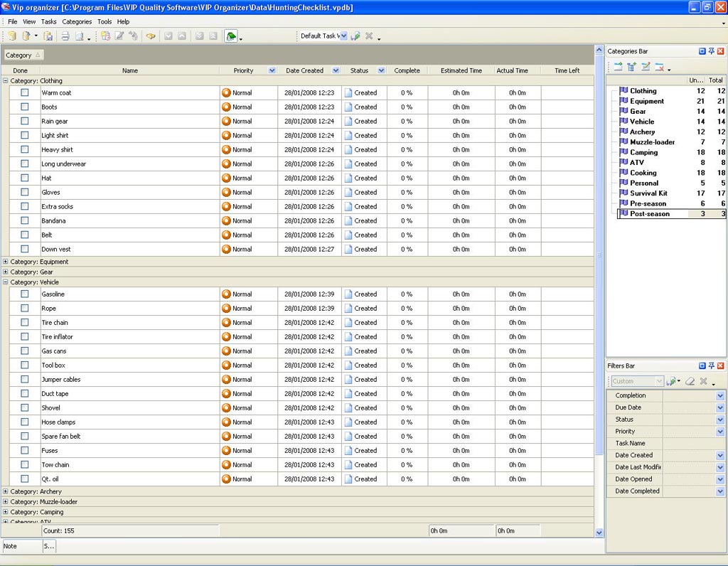The width and height of the screenshot is (728, 566).
Task: Click the eraser icon in Filters Bar
Action: pyautogui.click(x=690, y=382)
